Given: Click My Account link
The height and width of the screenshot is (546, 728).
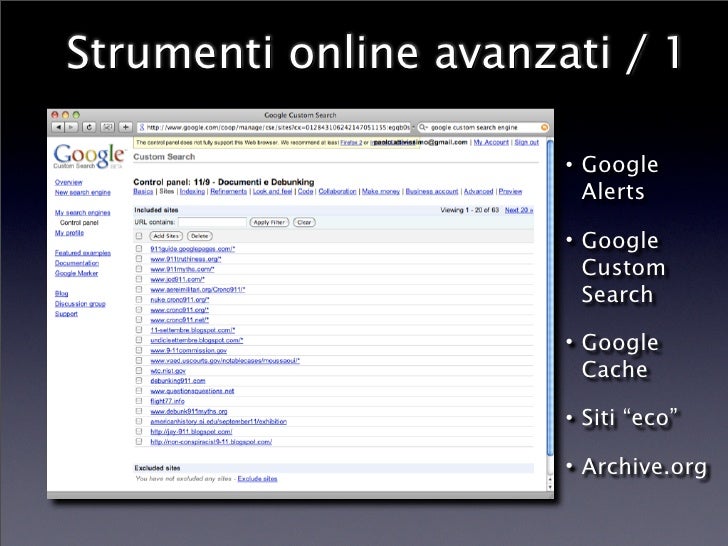Looking at the screenshot, I should (x=491, y=142).
